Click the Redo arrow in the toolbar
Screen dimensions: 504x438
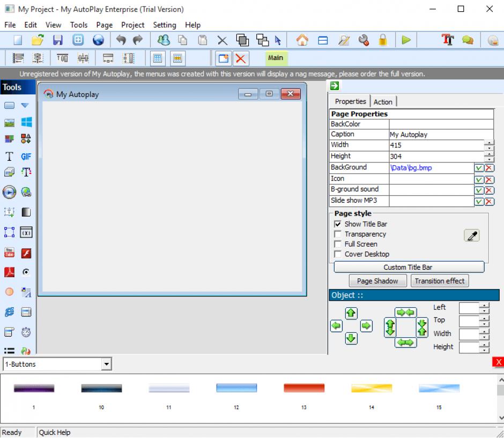tap(138, 40)
